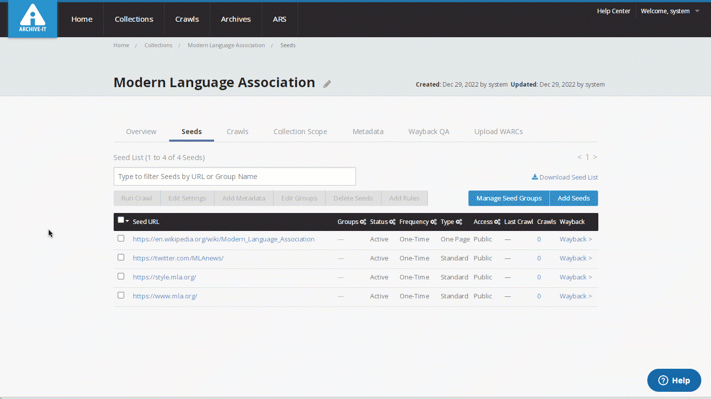Viewport: 711px width, 399px height.
Task: Edit collection name with pencil icon
Action: 327,84
